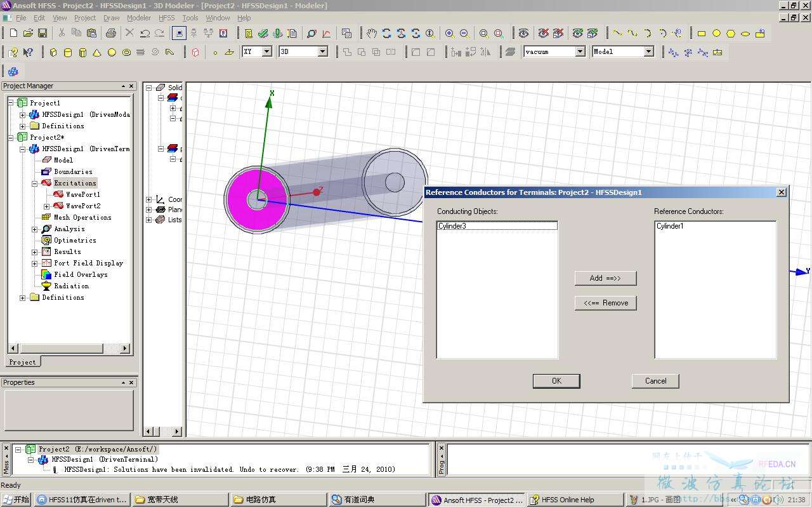Click the Validate green checkmark icon

[x=263, y=33]
